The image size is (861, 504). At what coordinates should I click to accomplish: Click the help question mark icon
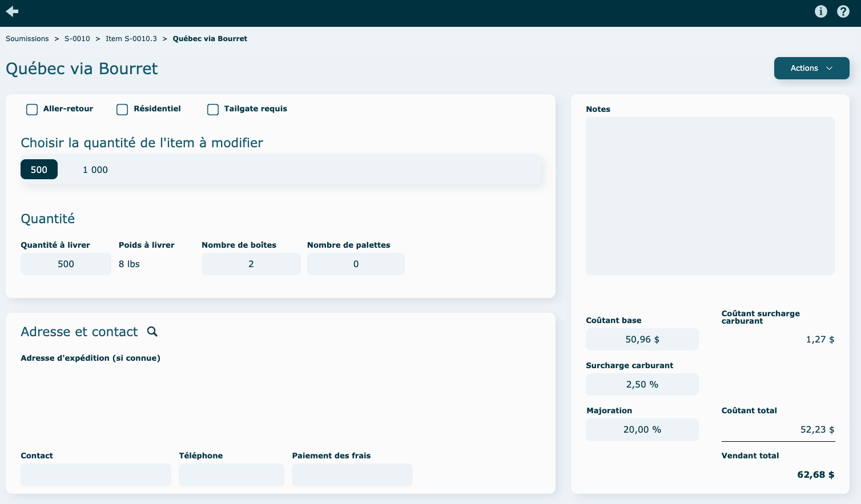click(x=843, y=11)
